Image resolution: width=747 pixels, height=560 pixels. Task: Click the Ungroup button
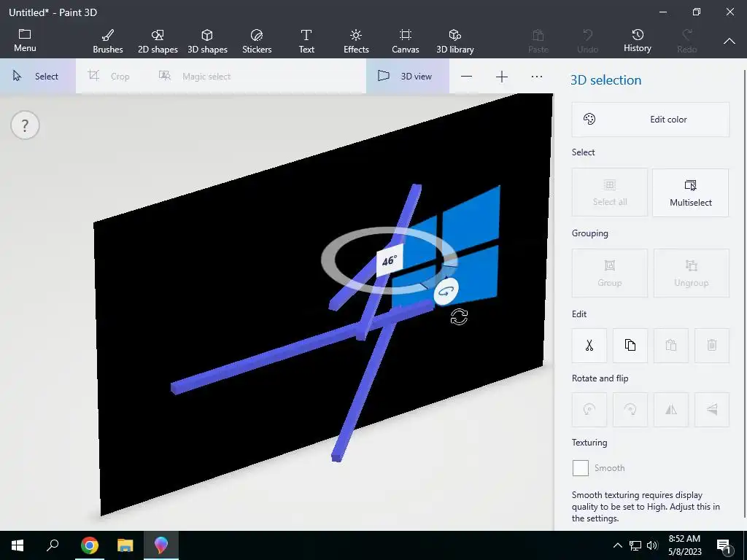pos(692,273)
